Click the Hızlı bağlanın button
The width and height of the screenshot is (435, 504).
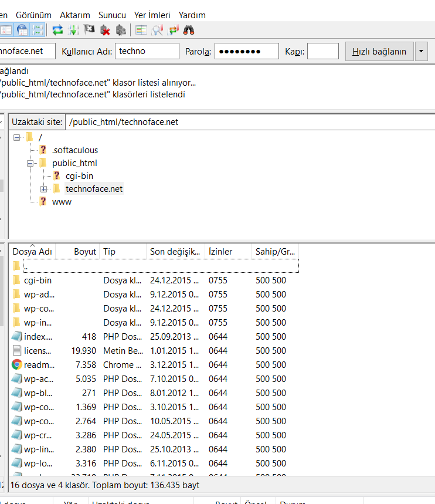[x=379, y=52]
